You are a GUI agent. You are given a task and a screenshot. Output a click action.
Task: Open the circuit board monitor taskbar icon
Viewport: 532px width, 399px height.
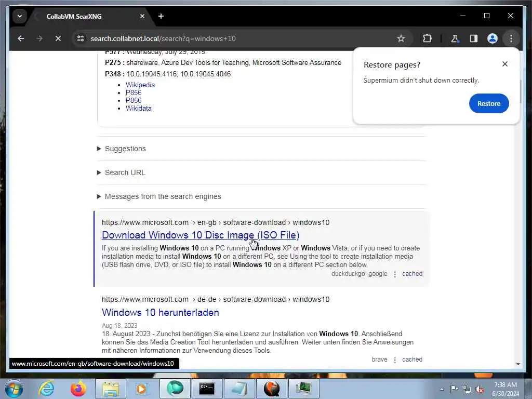click(x=303, y=389)
